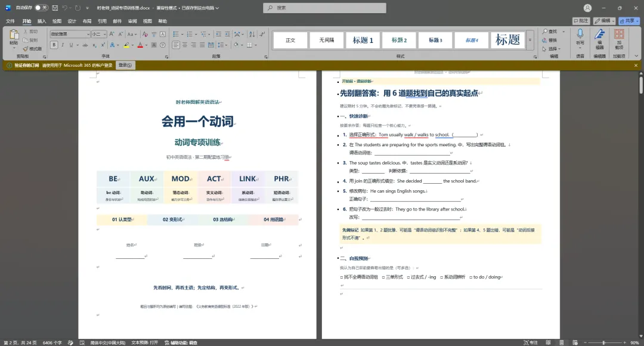Switch to the 插入 (Insert) tab
The height and width of the screenshot is (346, 644).
click(42, 21)
